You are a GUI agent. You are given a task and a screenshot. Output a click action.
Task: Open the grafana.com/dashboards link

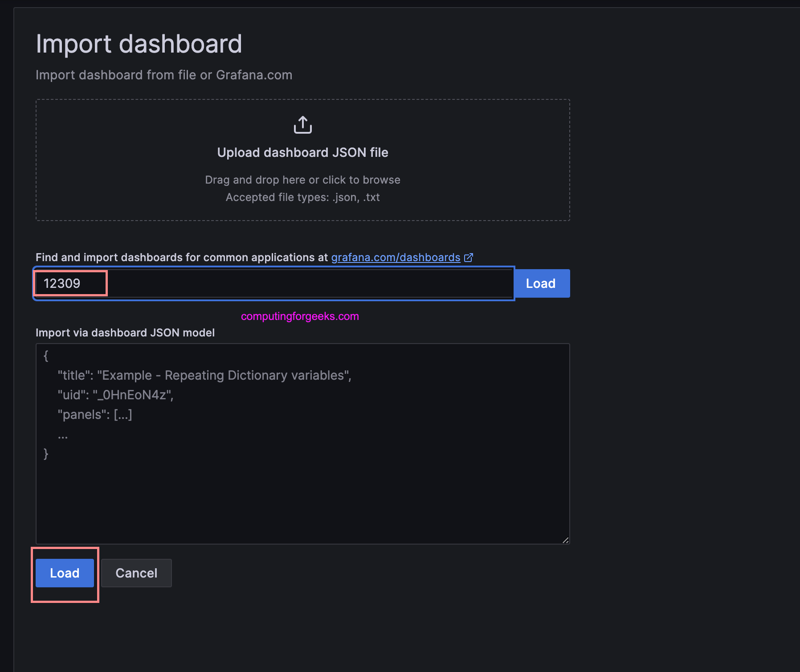(x=395, y=258)
